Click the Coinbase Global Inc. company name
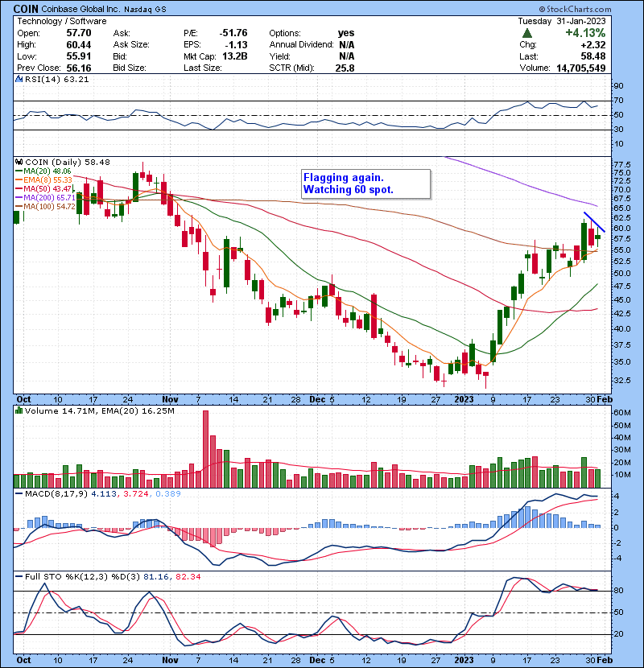Image resolution: width=644 pixels, height=668 pixels. (x=81, y=9)
